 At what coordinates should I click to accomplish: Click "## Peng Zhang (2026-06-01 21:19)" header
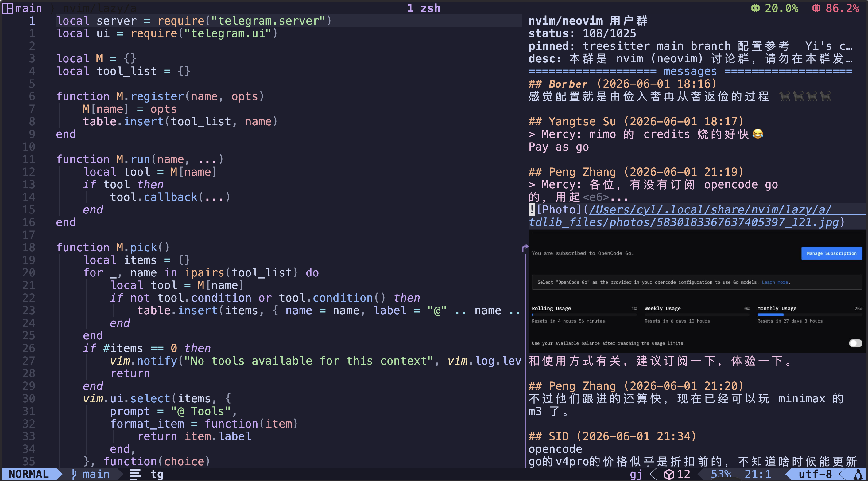[x=636, y=172]
